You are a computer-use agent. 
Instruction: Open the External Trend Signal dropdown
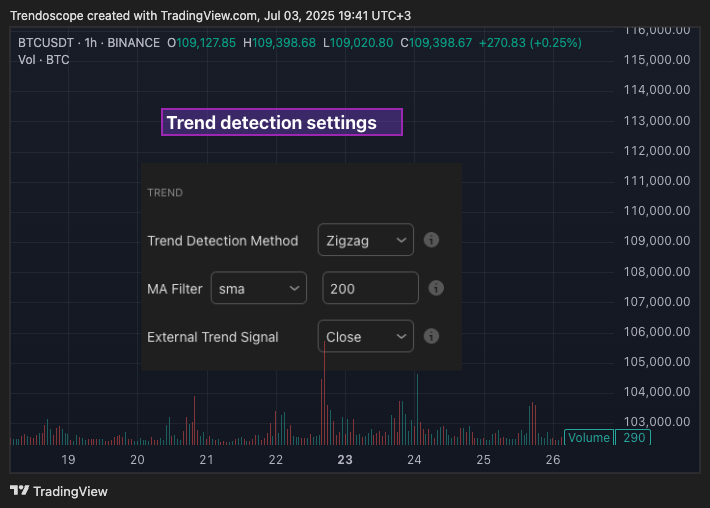pyautogui.click(x=365, y=336)
